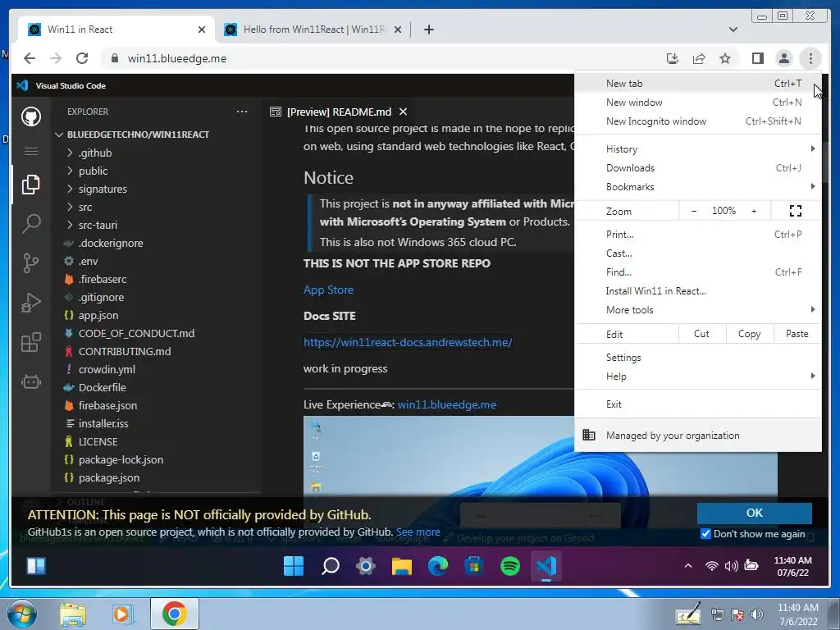840x630 pixels.
Task: Open Chrome Settings menu item
Action: (x=698, y=358)
